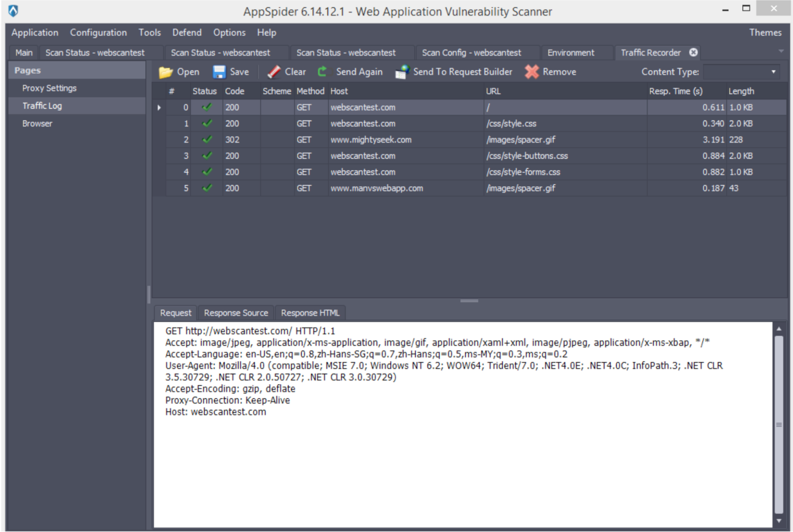Screen dimensions: 793x532
Task: Sort by Resp. Time (s) column header
Action: (687, 91)
